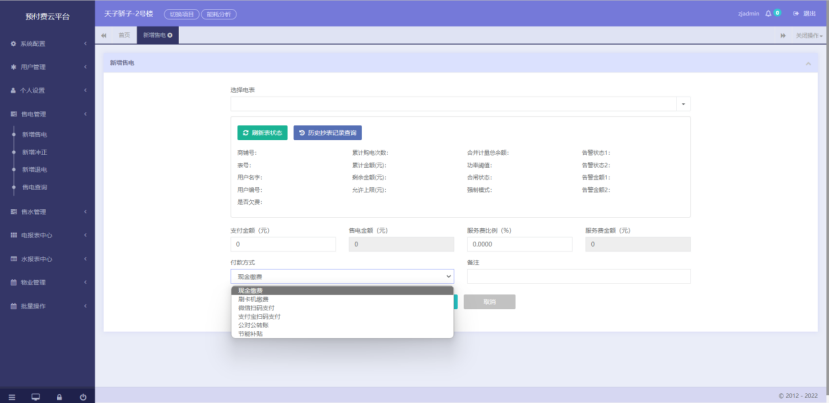Open 售电查询 in the sidebar
830x403 pixels.
(x=35, y=187)
